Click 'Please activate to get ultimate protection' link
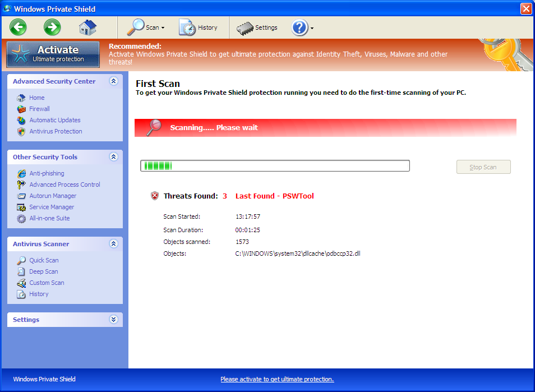Screen dimensions: 535x392 point(277,379)
